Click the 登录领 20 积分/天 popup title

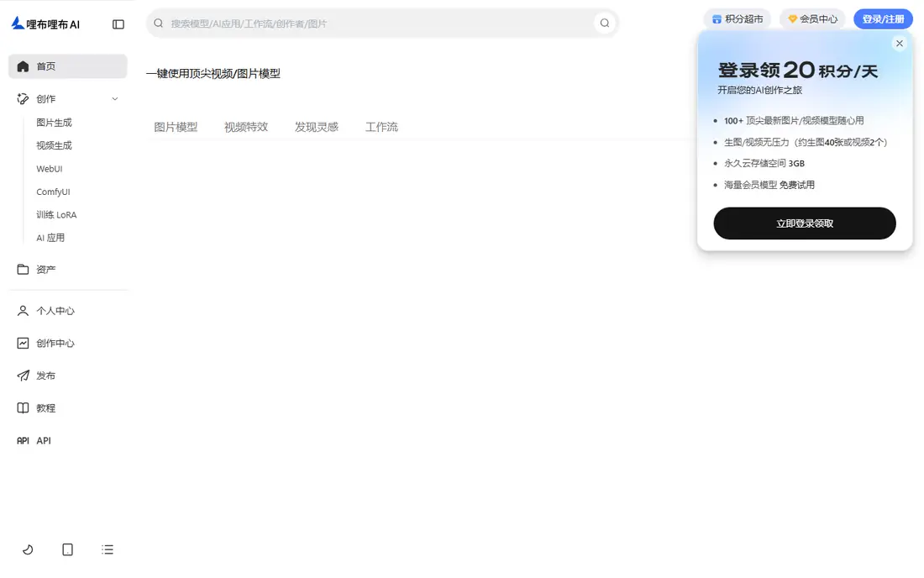point(798,71)
